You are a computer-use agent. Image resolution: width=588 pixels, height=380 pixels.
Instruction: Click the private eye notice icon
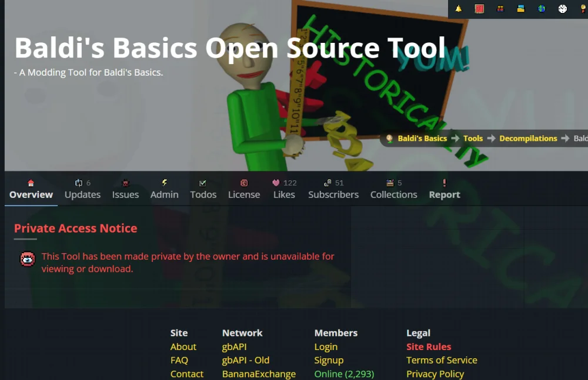[28, 259]
